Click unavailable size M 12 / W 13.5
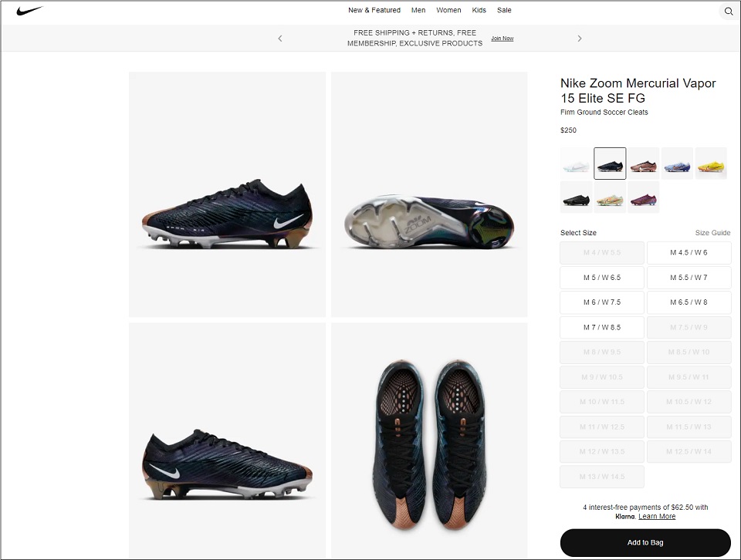741x560 pixels. click(602, 451)
